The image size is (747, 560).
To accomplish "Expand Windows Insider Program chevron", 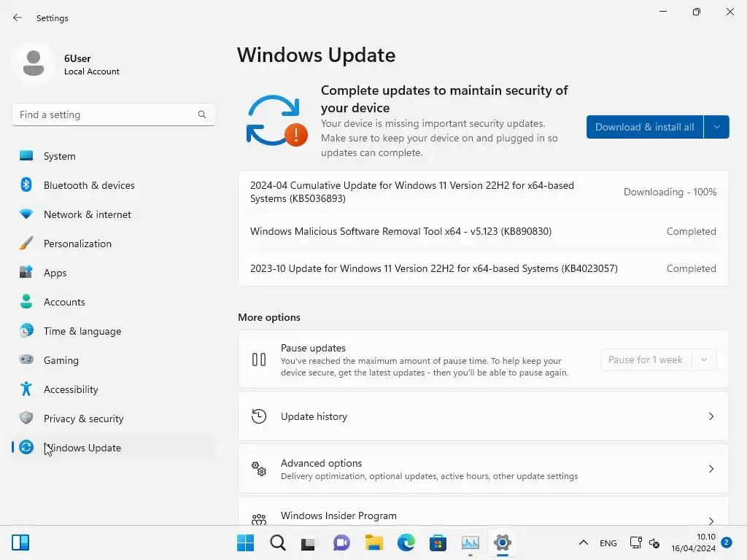I will (x=711, y=521).
